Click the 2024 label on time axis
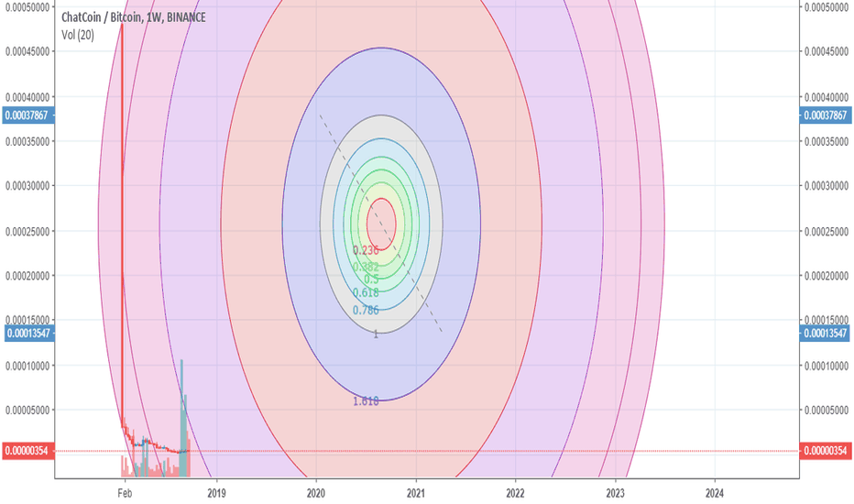The image size is (854, 504). coord(715,493)
